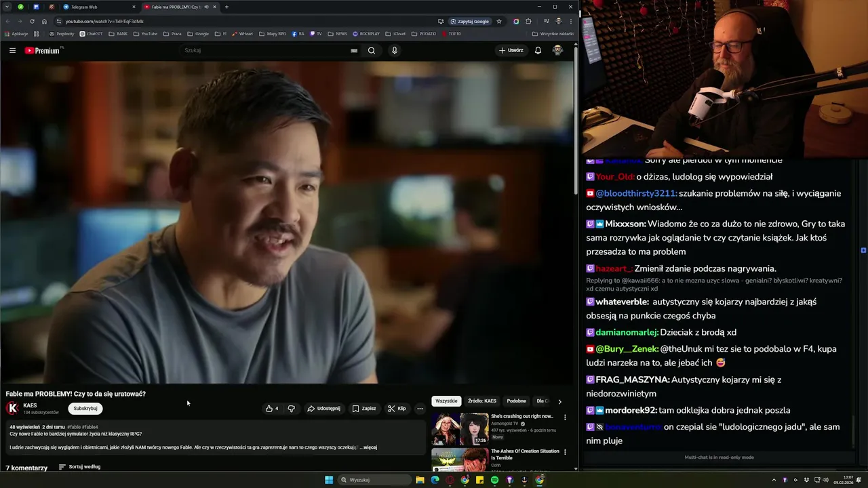This screenshot has width=868, height=488.
Task: Open Opera browser from taskbar
Action: pyautogui.click(x=450, y=480)
